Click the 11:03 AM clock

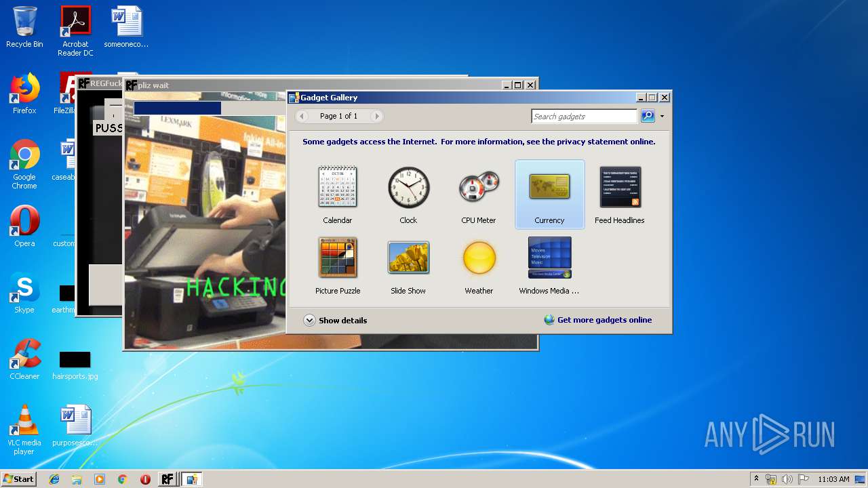click(x=833, y=479)
